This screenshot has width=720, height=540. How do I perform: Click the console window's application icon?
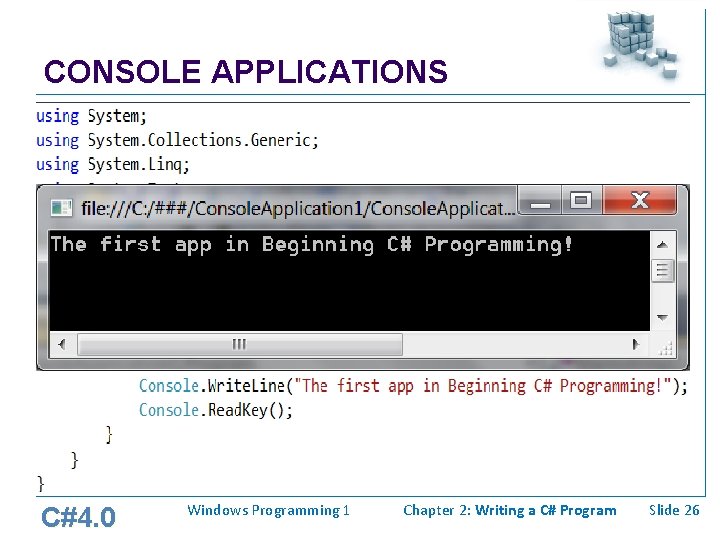(x=62, y=208)
